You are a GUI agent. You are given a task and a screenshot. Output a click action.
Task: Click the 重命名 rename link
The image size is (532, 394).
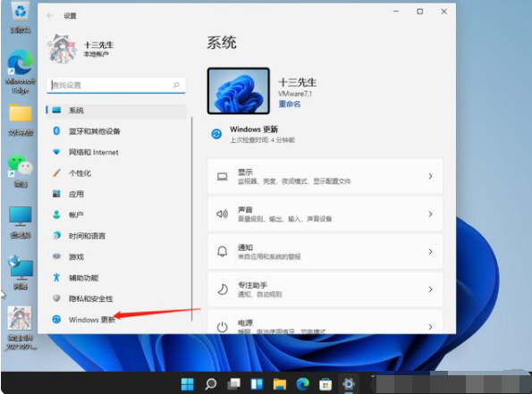tap(290, 104)
